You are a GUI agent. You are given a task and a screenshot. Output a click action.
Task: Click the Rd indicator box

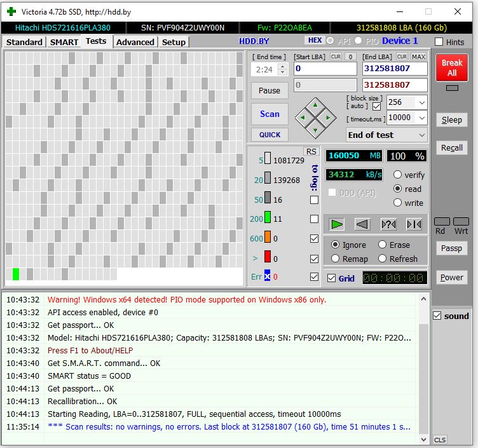point(442,222)
